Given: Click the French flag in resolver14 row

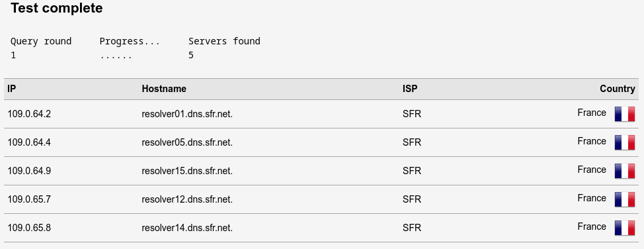Looking at the screenshot, I should click(624, 228).
